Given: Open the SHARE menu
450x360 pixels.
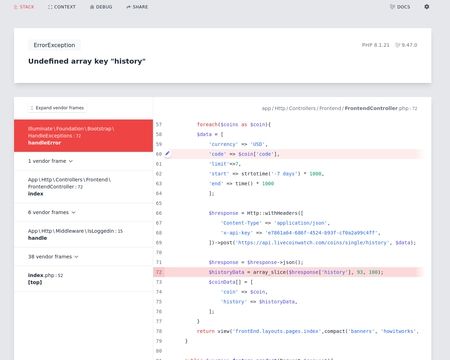Looking at the screenshot, I should coord(137,7).
